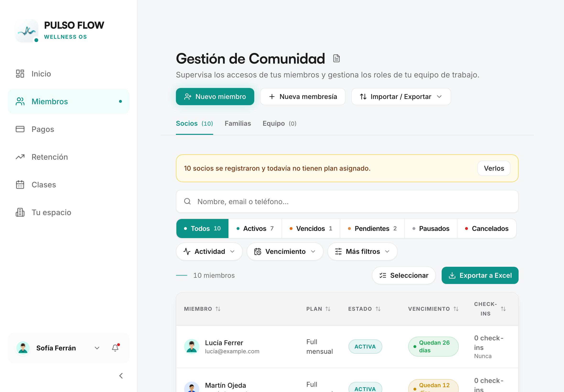564x392 pixels.
Task: Open the Importar / Exportar dropdown
Action: (x=401, y=97)
